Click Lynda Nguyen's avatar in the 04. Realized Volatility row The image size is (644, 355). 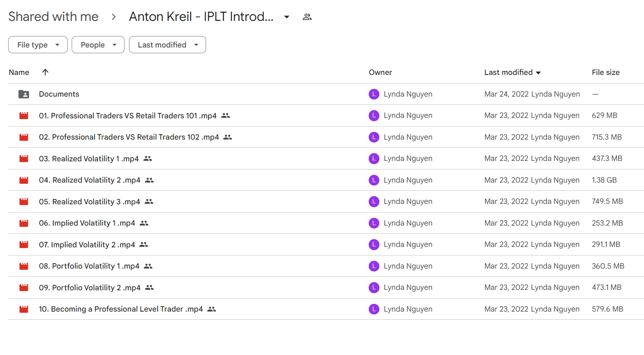(374, 180)
